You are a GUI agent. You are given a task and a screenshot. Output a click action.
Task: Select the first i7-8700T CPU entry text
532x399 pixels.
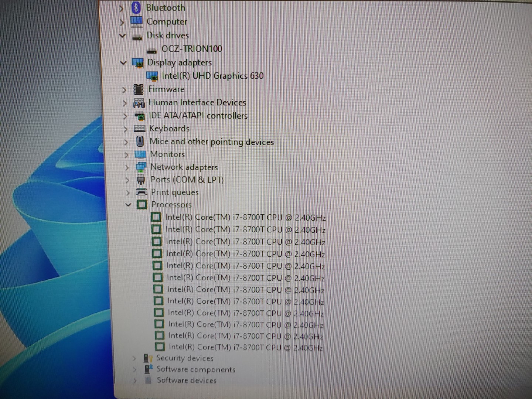tap(245, 218)
